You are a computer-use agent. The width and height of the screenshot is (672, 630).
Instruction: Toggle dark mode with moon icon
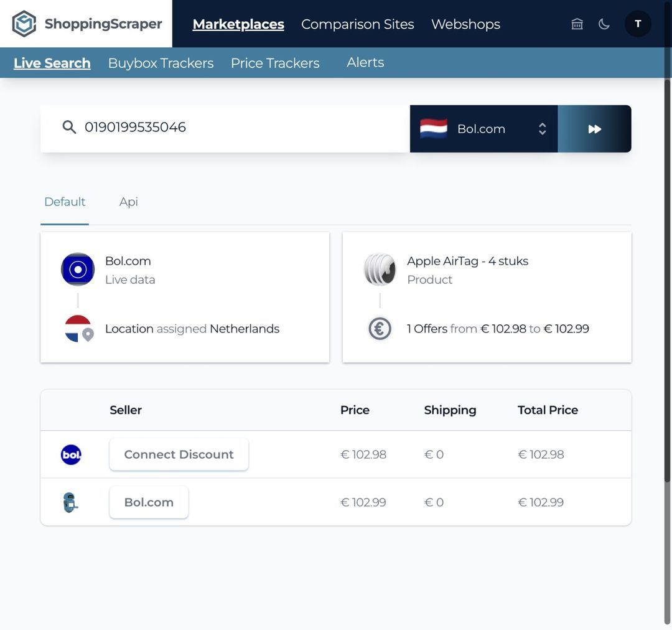point(604,24)
